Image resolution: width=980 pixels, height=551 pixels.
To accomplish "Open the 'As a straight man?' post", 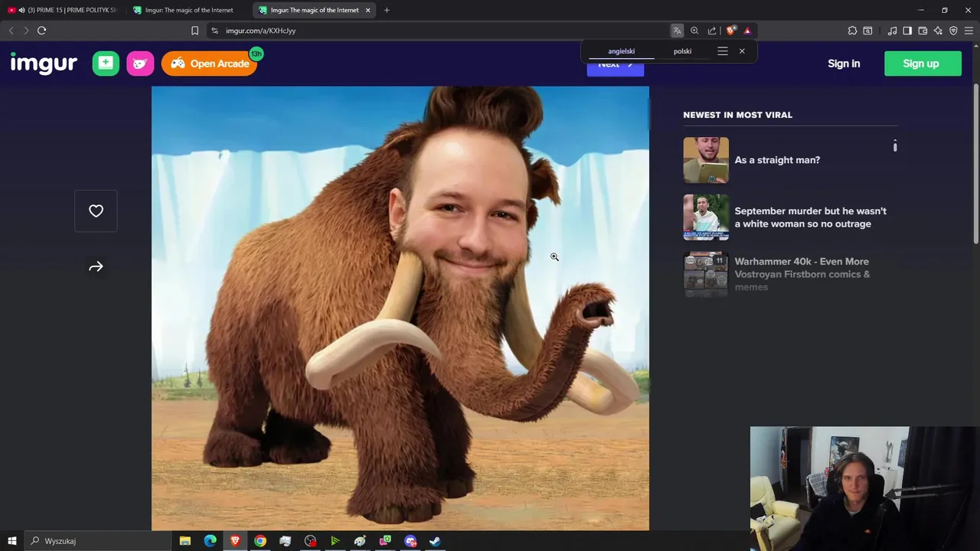I will pyautogui.click(x=777, y=160).
